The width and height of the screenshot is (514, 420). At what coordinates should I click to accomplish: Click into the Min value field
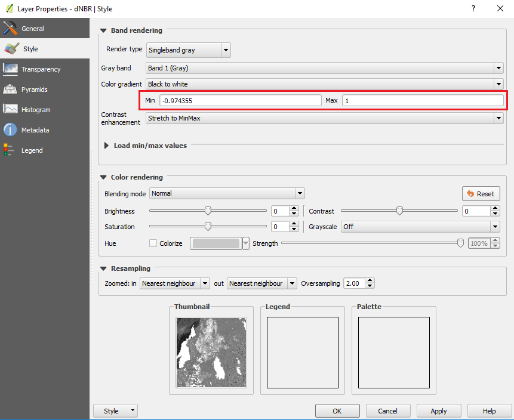pos(240,101)
